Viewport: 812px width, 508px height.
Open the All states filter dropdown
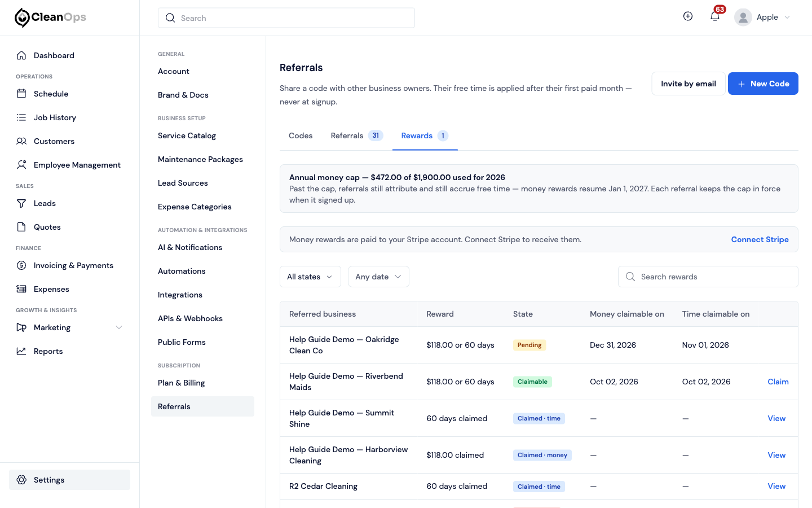(x=310, y=277)
